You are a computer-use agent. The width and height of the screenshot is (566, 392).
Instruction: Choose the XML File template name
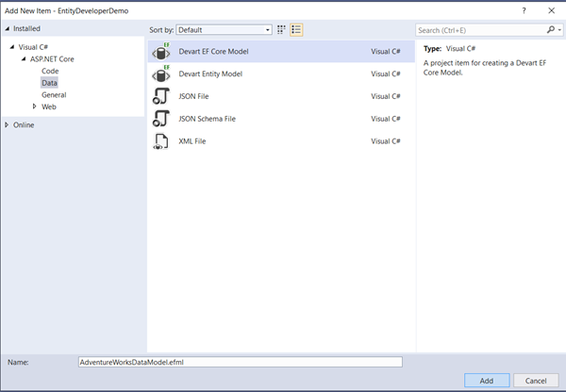(x=192, y=141)
